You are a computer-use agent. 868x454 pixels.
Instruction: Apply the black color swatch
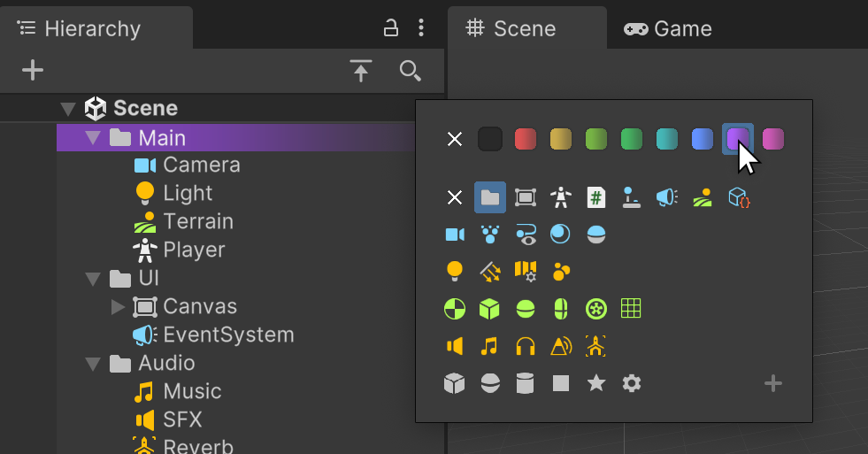click(x=490, y=139)
